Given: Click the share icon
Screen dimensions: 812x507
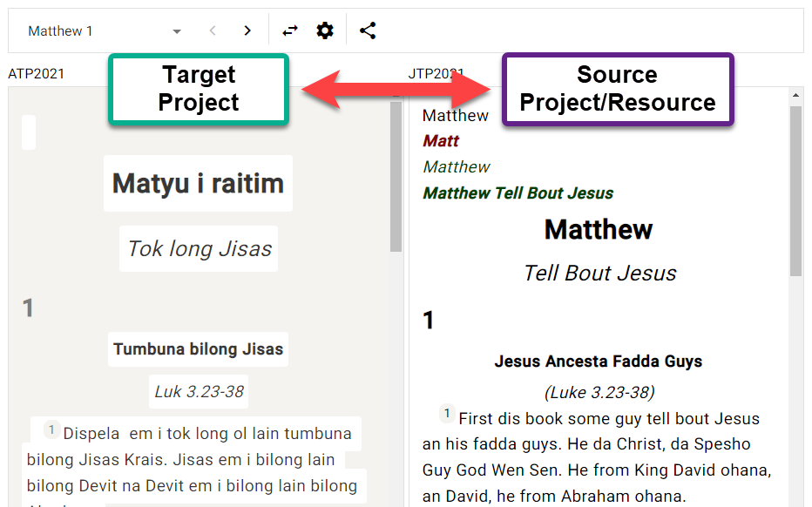Looking at the screenshot, I should [x=368, y=31].
